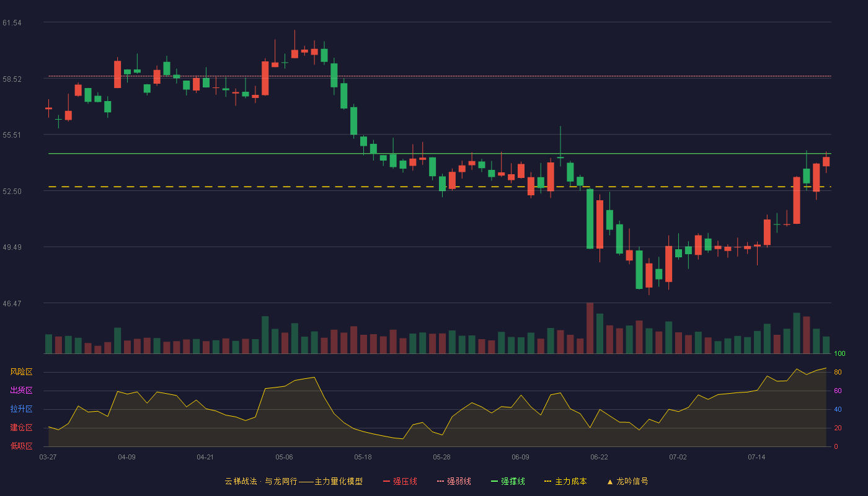Click the 04-21 date label
Viewport: 868px width, 496px height.
[x=205, y=457]
